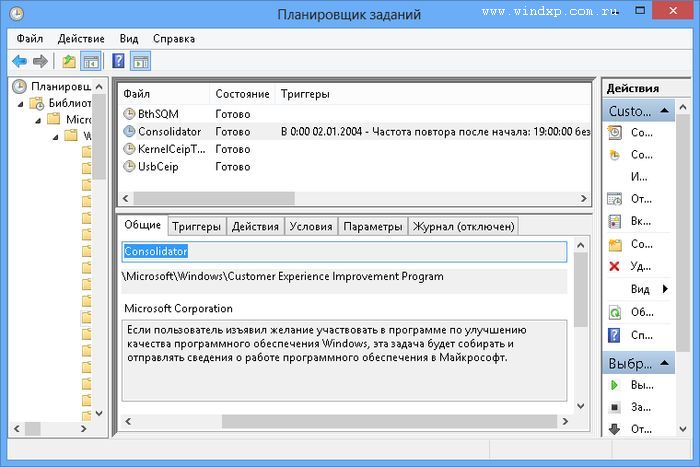Click the Consolidator trigger text '0:00 02.01.2004'
700x467 pixels.
(326, 132)
